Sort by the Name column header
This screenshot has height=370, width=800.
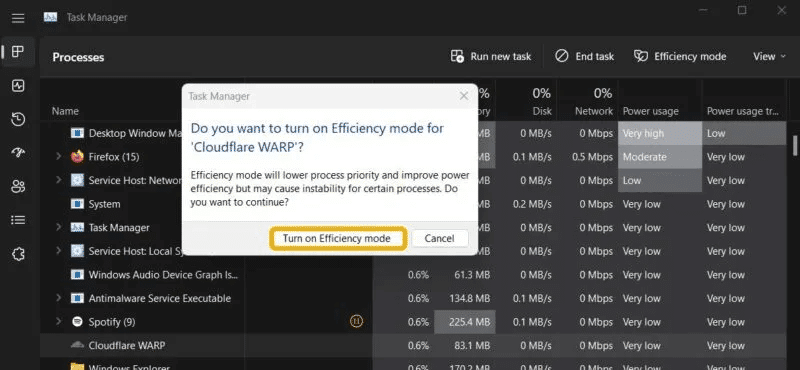(65, 111)
